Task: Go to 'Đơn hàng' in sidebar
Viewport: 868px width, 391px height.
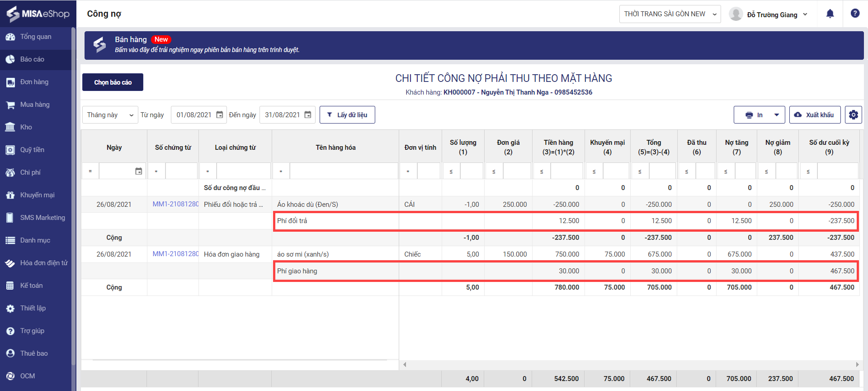Action: point(34,82)
